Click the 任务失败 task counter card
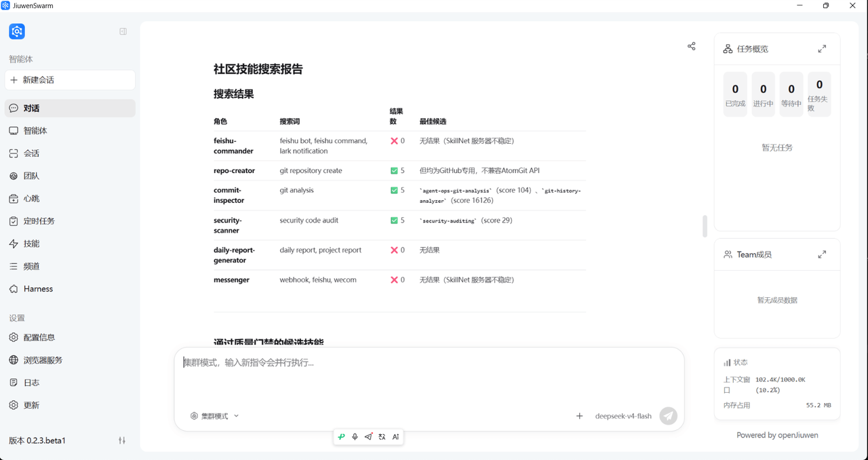Screen dimensions: 868x460 (819, 94)
